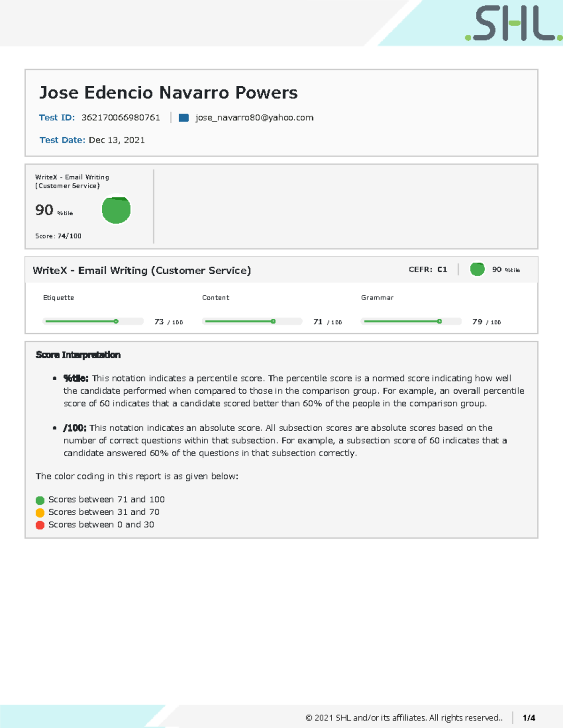
Task: Click the Test Date Dec 13, 2021
Action: 116,140
